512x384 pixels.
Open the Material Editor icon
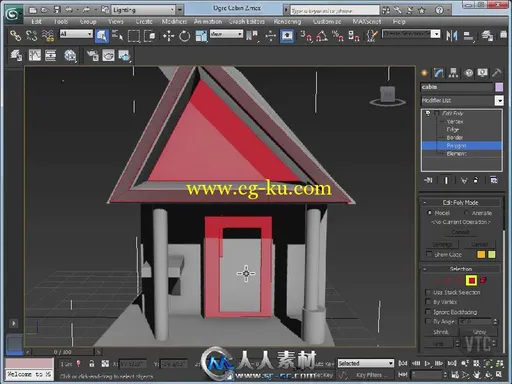(70, 55)
